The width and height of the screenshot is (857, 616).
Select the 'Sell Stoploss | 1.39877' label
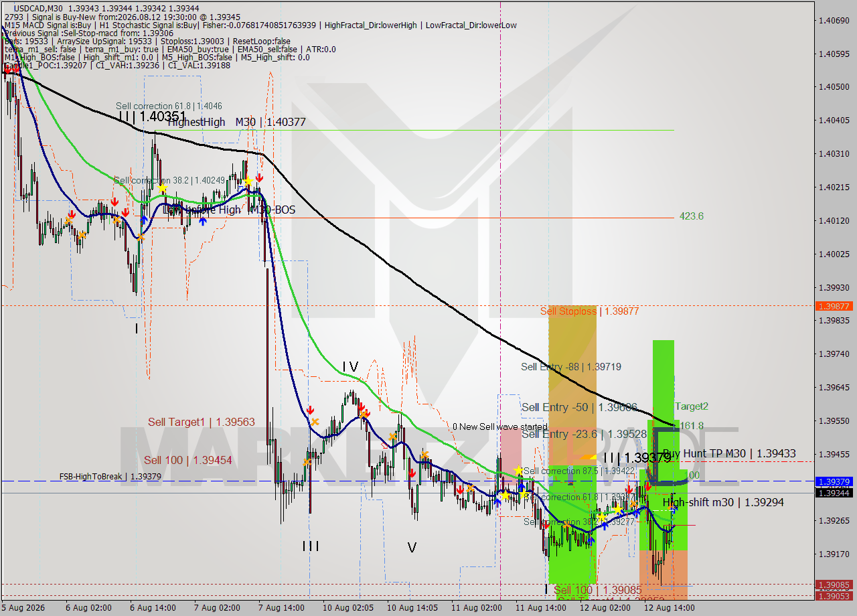pyautogui.click(x=590, y=311)
